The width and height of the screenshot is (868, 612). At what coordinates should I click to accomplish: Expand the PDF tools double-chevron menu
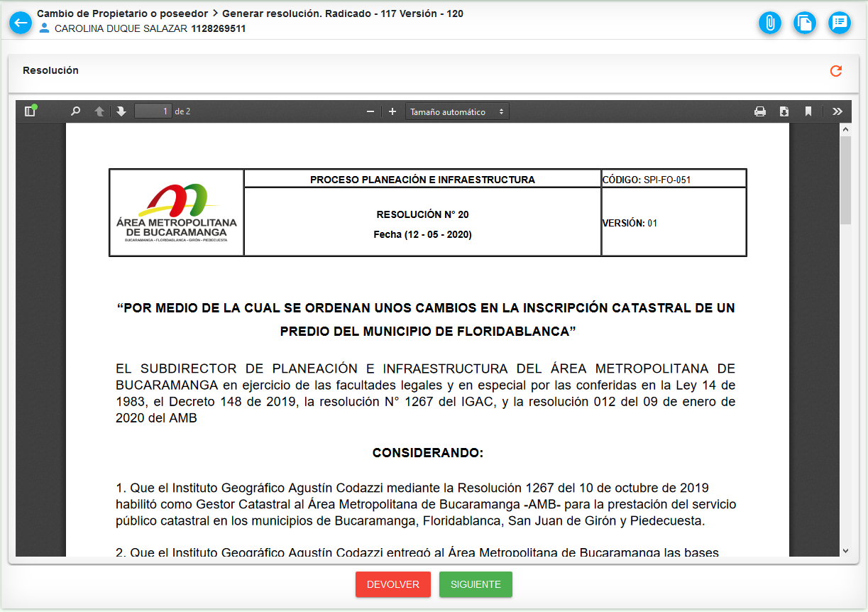pos(837,111)
